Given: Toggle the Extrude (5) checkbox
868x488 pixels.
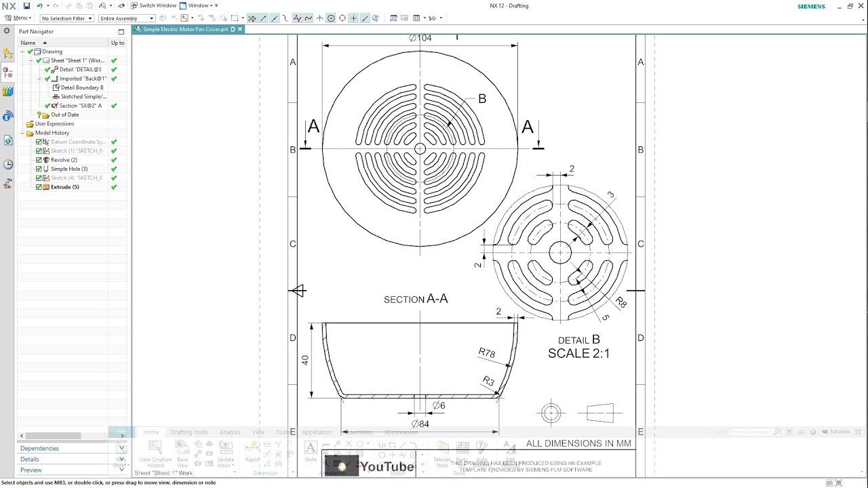Looking at the screenshot, I should point(39,187).
